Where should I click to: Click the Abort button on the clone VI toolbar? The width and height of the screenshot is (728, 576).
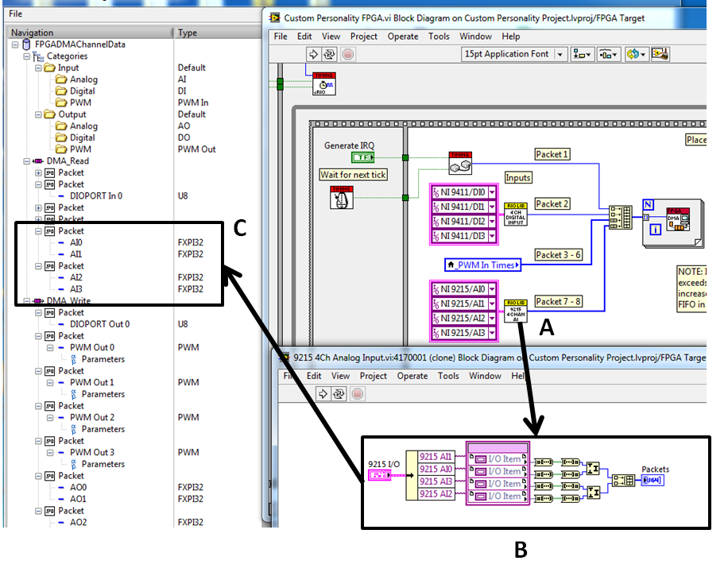(358, 393)
